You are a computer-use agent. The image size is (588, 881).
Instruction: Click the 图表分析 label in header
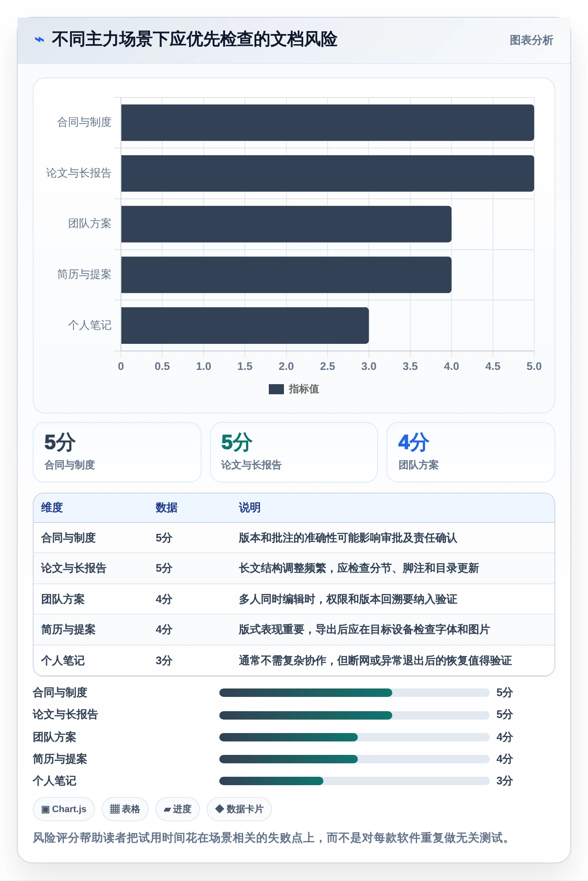[531, 40]
